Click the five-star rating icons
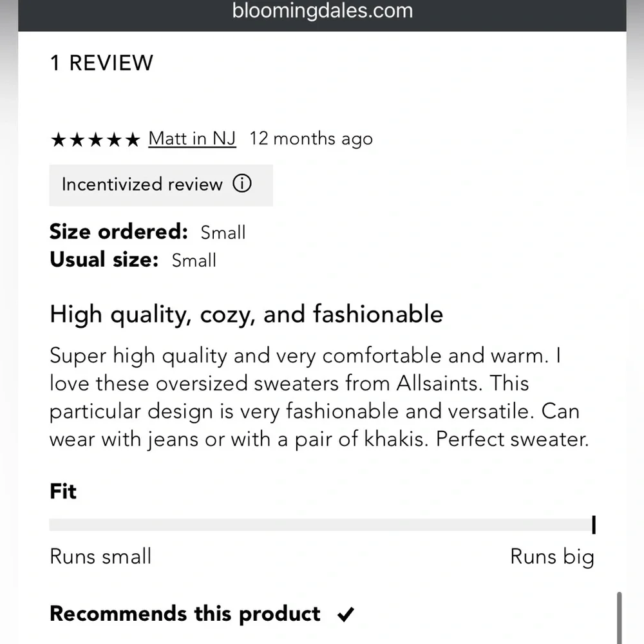644x644 pixels. (x=95, y=140)
